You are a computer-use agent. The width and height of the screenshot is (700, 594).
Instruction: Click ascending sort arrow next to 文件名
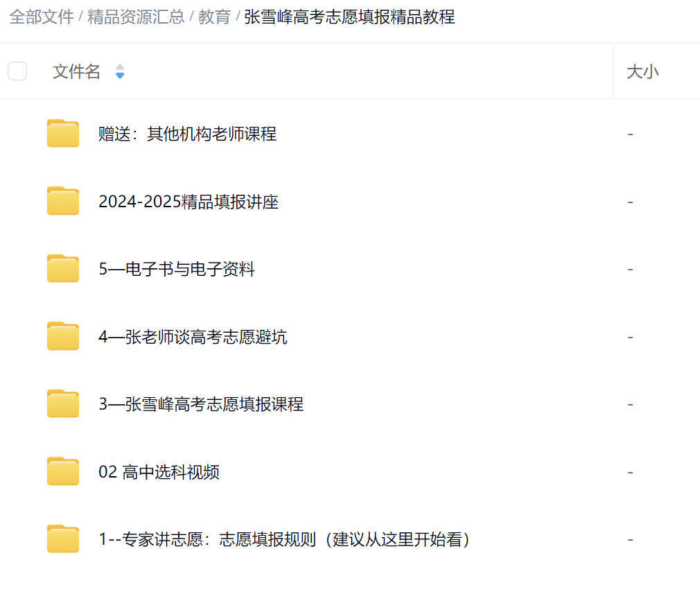coord(119,68)
